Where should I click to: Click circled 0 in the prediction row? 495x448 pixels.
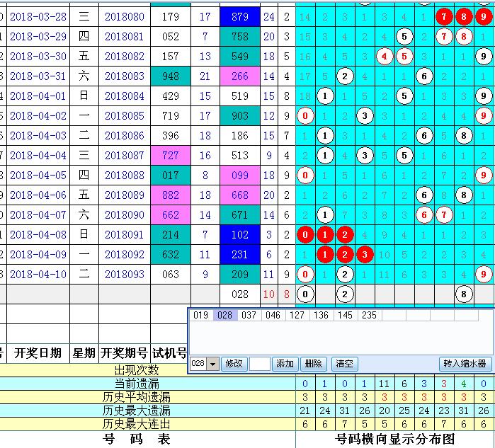coord(305,294)
